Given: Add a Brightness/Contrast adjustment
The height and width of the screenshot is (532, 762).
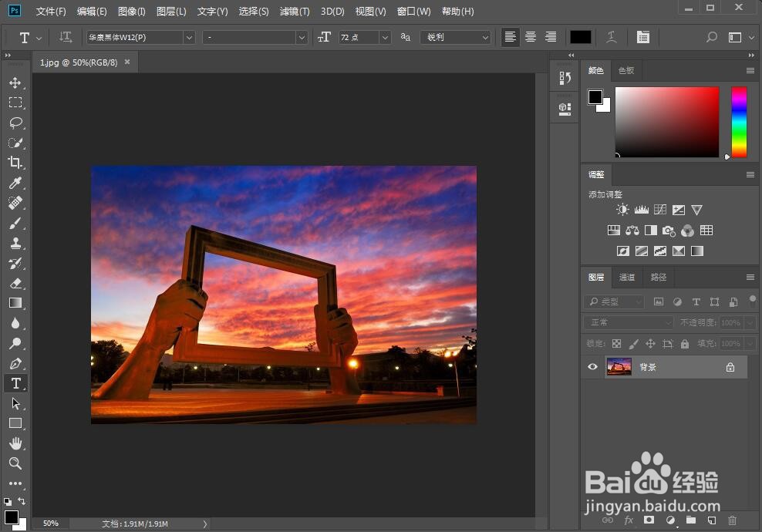Looking at the screenshot, I should 622,210.
